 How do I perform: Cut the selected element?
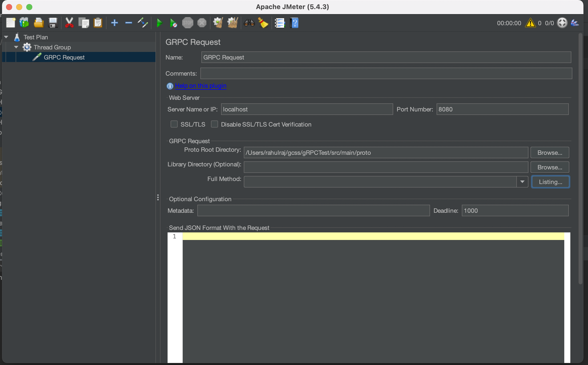coord(69,23)
